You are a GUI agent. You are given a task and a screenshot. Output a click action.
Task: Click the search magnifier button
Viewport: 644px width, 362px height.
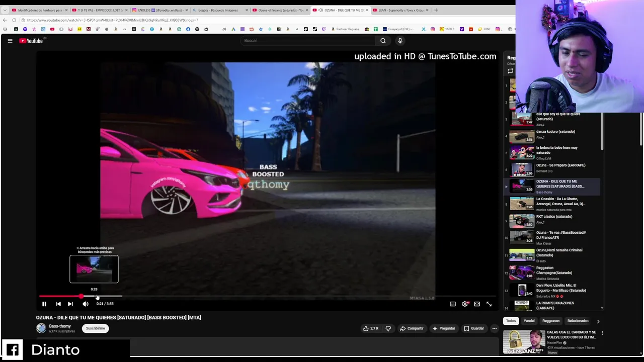(383, 41)
